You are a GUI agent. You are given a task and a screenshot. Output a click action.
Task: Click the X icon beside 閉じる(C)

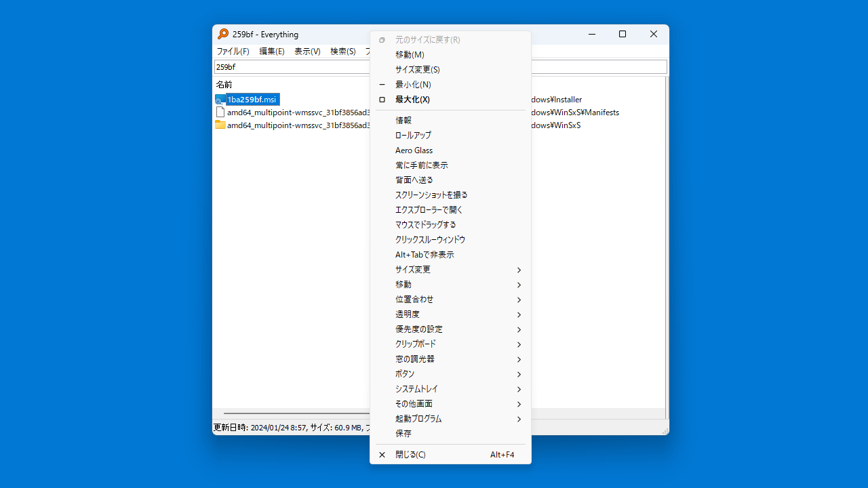pos(382,455)
